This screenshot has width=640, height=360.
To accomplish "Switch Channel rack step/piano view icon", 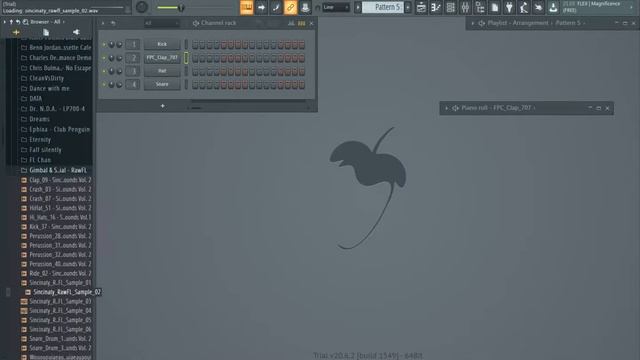I will [x=302, y=23].
